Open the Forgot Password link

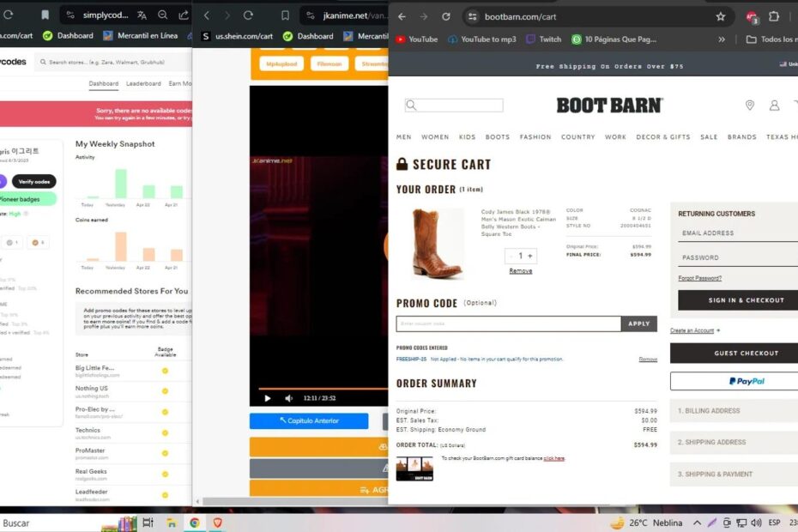700,278
